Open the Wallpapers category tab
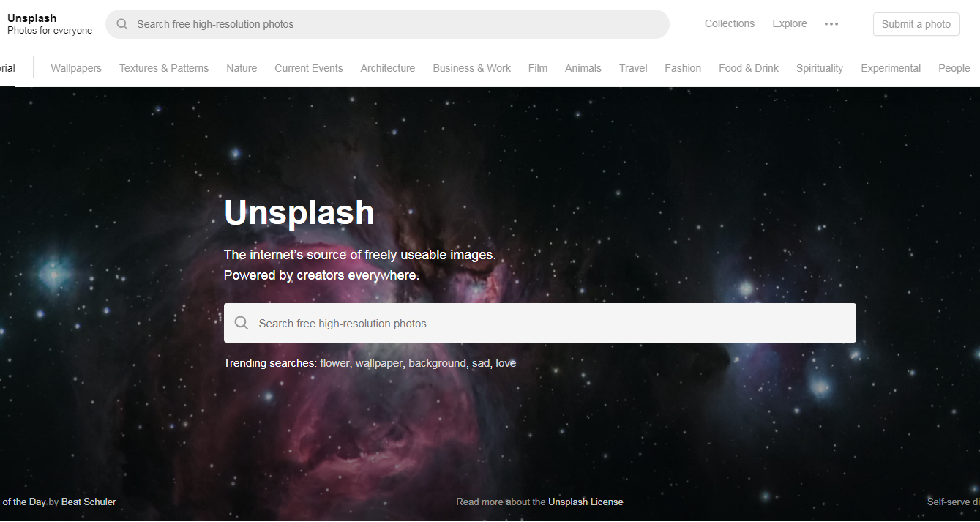Viewport: 980px width, 522px height. coord(76,68)
